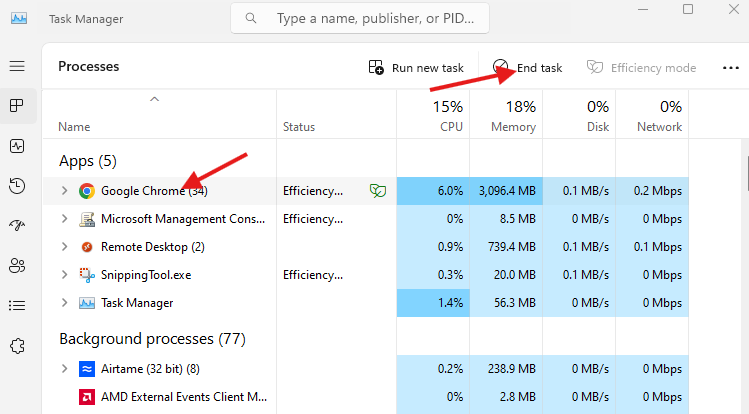Open the Services puzzle sidebar icon
This screenshot has height=414, width=749.
pos(17,346)
